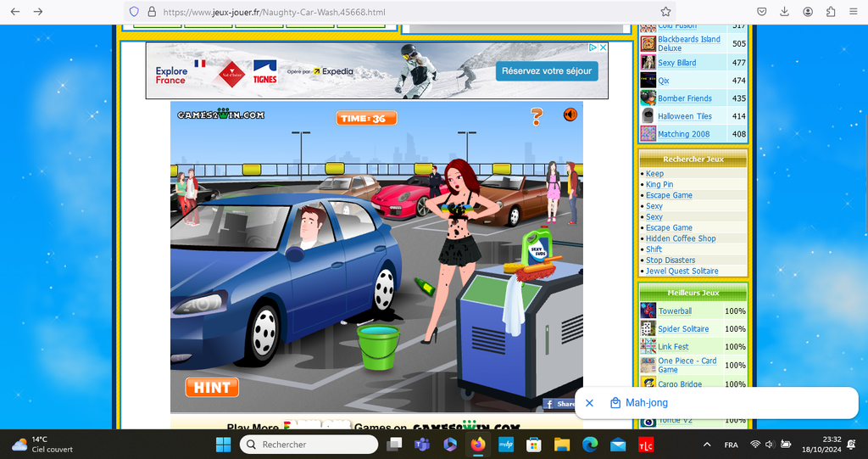Open the Bomber Friends game link

[x=684, y=98]
